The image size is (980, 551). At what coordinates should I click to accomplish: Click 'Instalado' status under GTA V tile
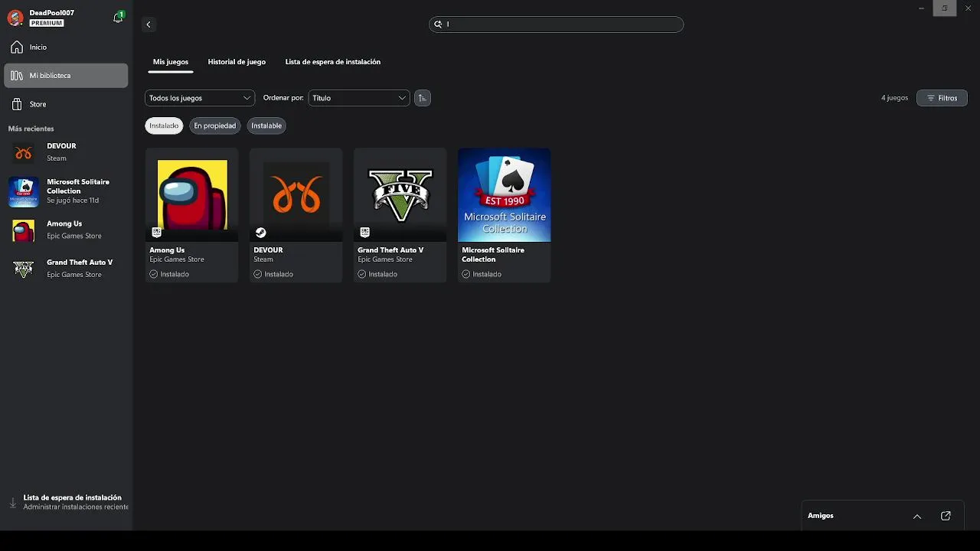click(x=383, y=274)
